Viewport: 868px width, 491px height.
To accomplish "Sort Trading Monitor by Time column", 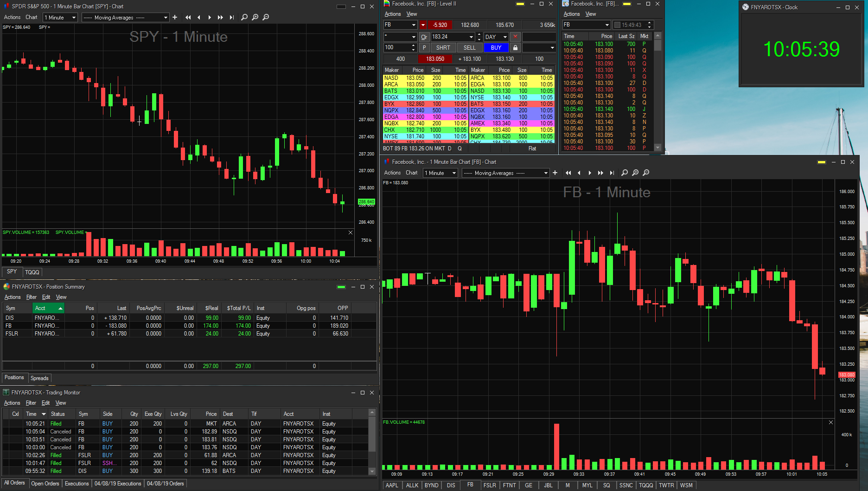I will tap(35, 414).
